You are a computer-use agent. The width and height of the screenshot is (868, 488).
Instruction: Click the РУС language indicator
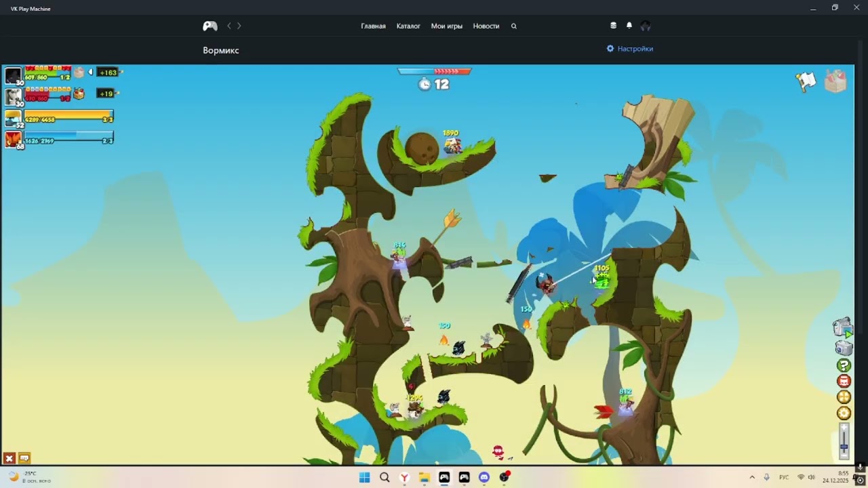784,477
